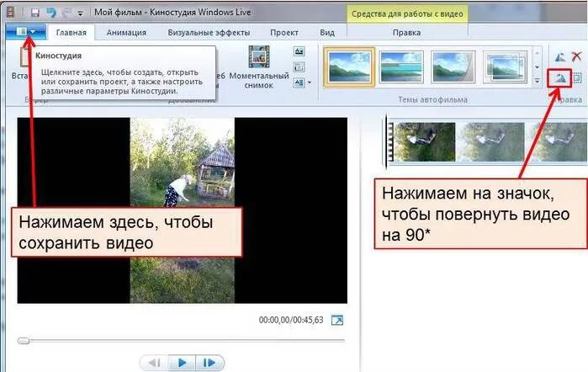This screenshot has height=372, width=588.
Task: Open the Киностудия application menu button
Action: click(26, 32)
